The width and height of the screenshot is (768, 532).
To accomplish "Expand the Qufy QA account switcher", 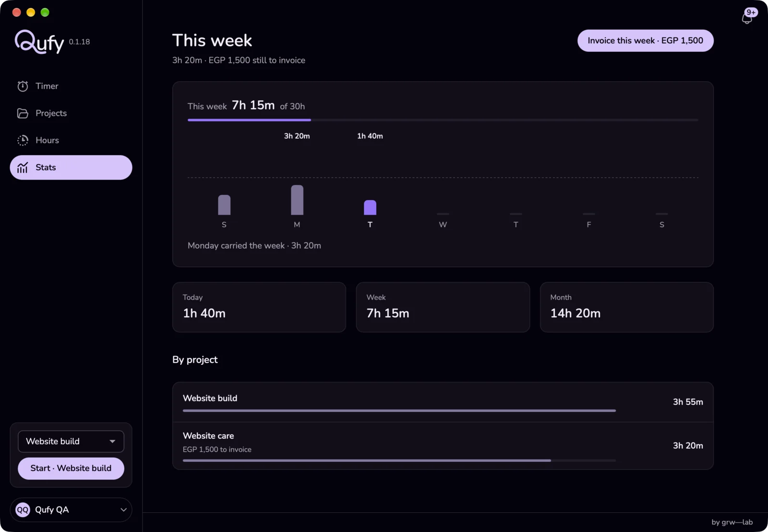I will [x=71, y=510].
